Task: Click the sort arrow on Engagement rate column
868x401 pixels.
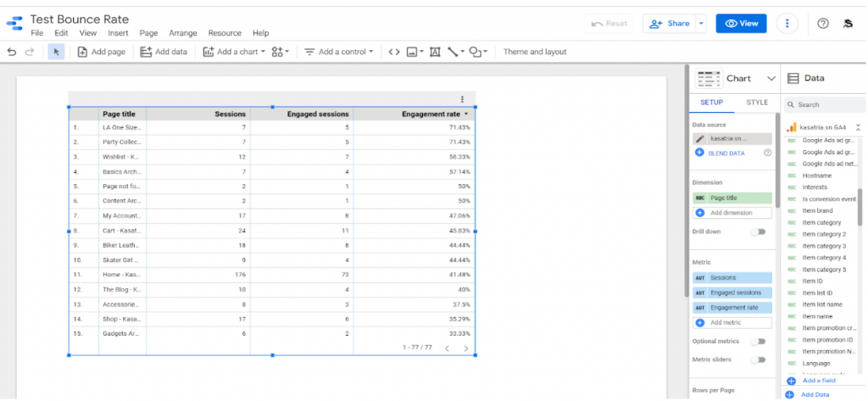Action: pyautogui.click(x=466, y=114)
